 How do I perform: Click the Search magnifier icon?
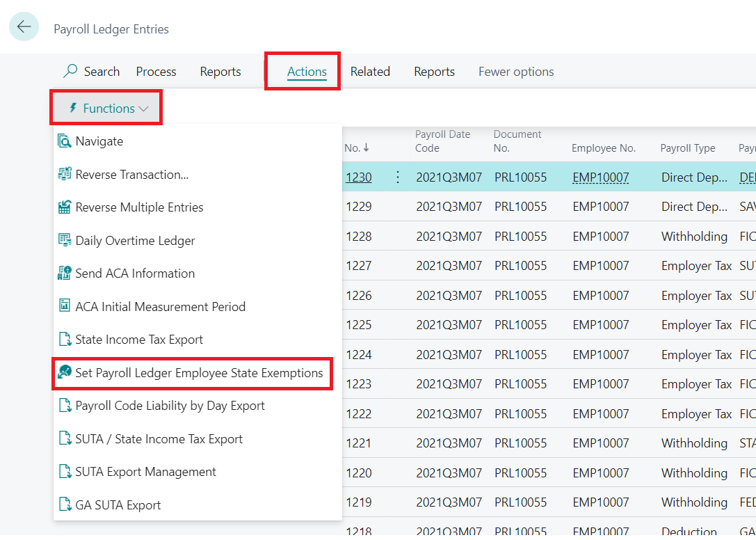point(70,72)
